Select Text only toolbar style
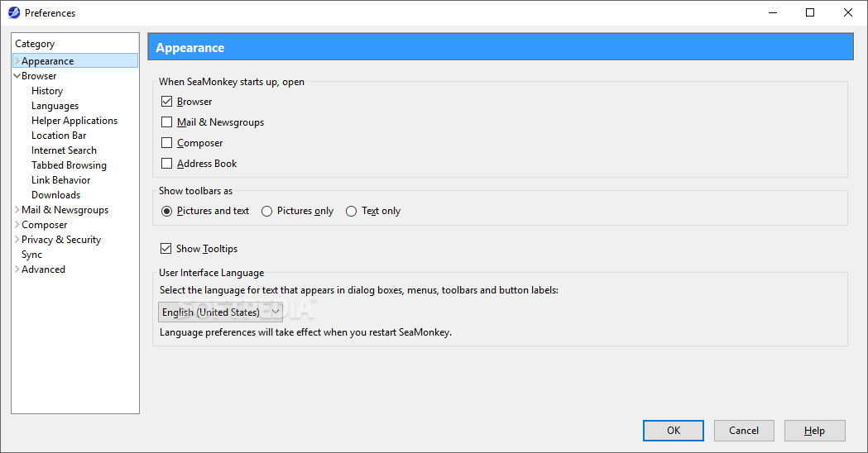This screenshot has height=453, width=868. pos(351,211)
